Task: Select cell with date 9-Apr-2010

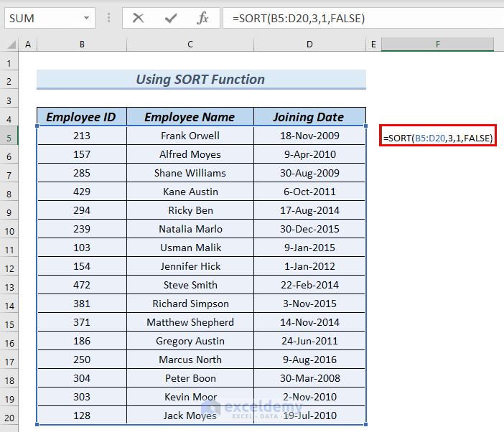Action: point(309,154)
